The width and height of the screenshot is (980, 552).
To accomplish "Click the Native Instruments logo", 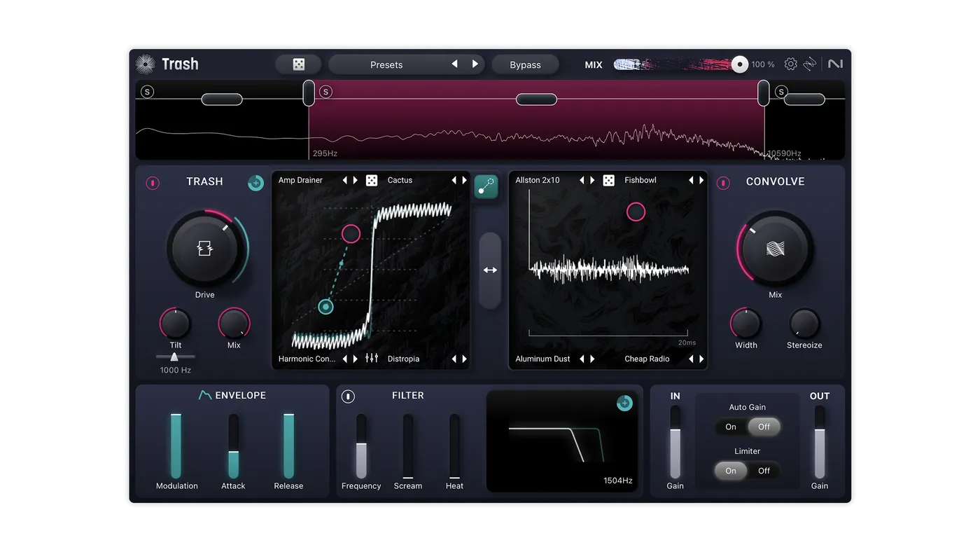I will click(x=835, y=64).
